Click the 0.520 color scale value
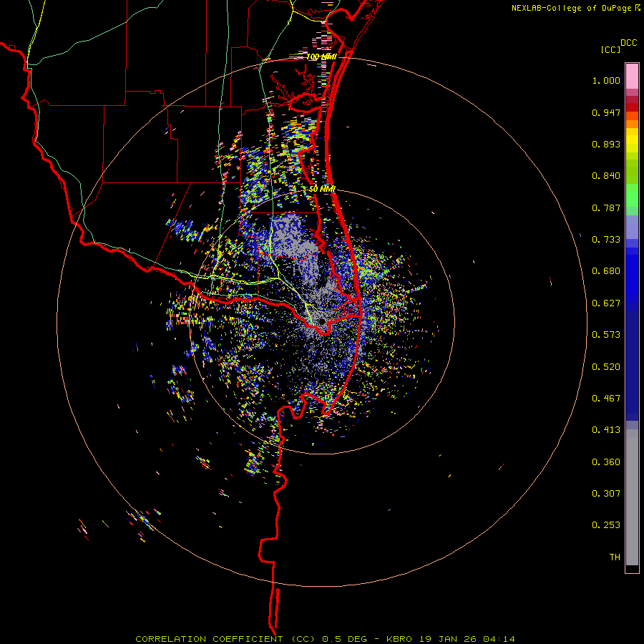 (606, 367)
